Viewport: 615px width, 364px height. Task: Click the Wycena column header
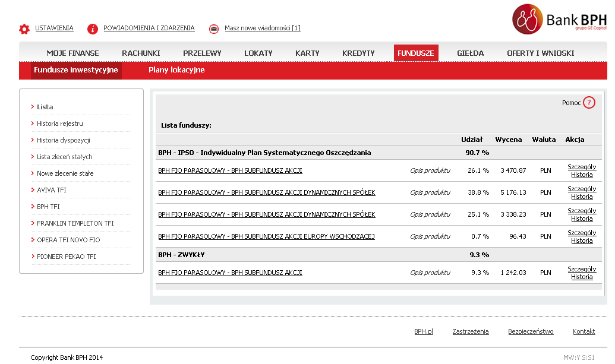pos(508,140)
